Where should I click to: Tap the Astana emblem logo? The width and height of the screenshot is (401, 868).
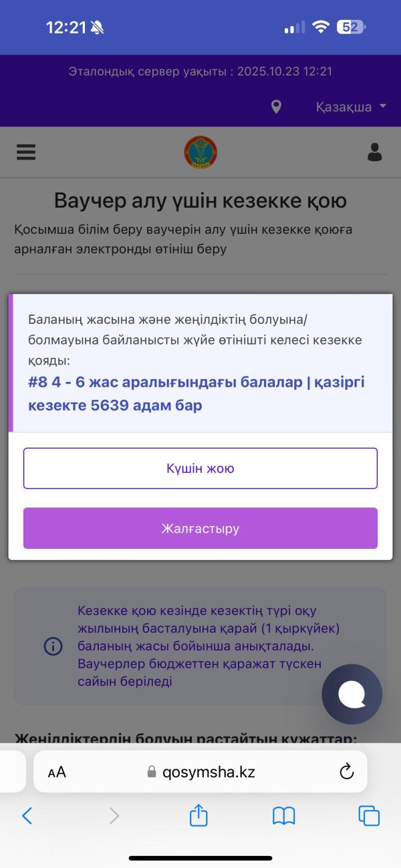[x=200, y=152]
